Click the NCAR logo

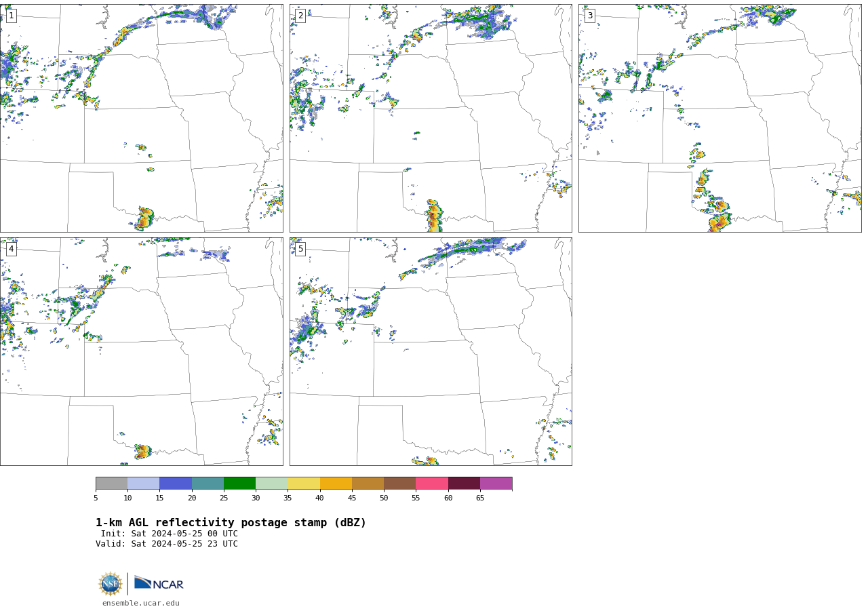[x=159, y=583]
